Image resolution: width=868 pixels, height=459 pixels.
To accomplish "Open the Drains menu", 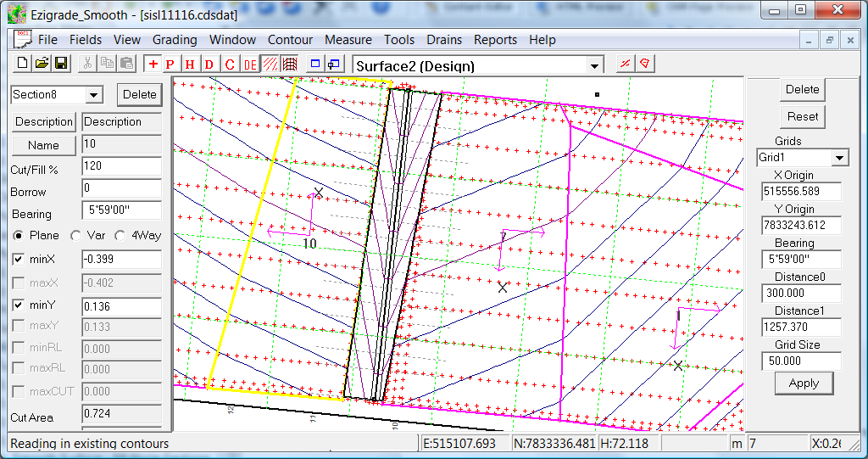I will 444,40.
